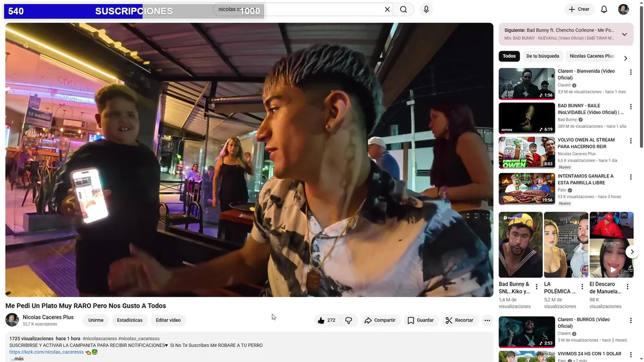Select the Todos filter chip
The width and height of the screenshot is (644, 362).
509,56
